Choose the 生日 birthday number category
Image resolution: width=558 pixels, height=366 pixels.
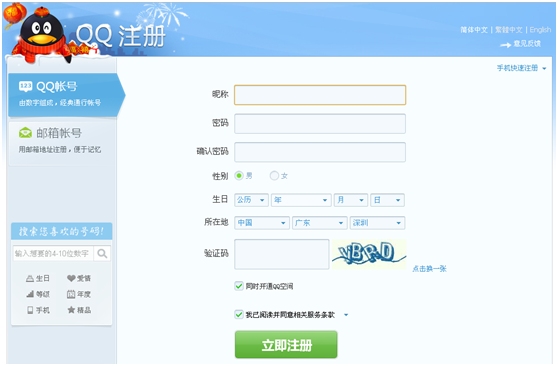pyautogui.click(x=38, y=278)
